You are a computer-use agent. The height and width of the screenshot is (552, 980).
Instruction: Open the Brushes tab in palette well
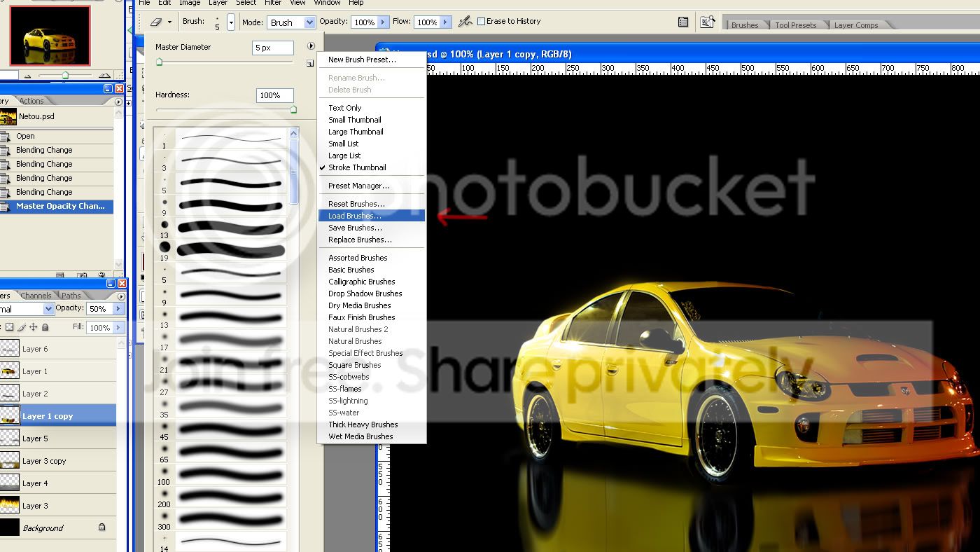(x=745, y=25)
